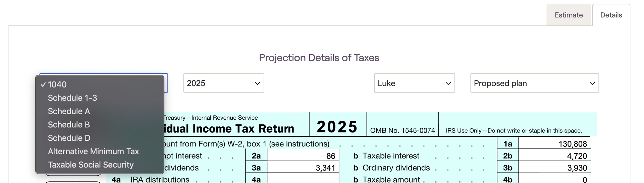The height and width of the screenshot is (183, 644).
Task: Click the line 1a value 130,808
Action: coord(572,144)
